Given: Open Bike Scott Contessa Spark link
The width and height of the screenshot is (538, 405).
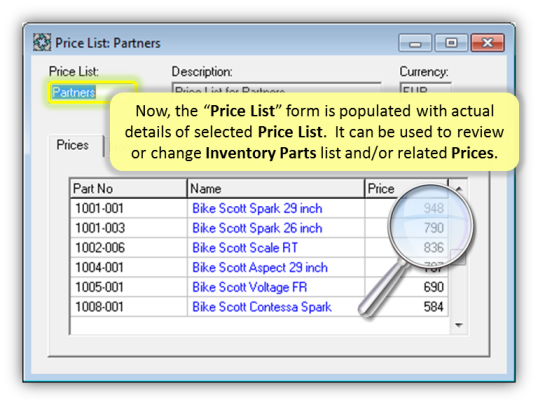Looking at the screenshot, I should click(262, 307).
